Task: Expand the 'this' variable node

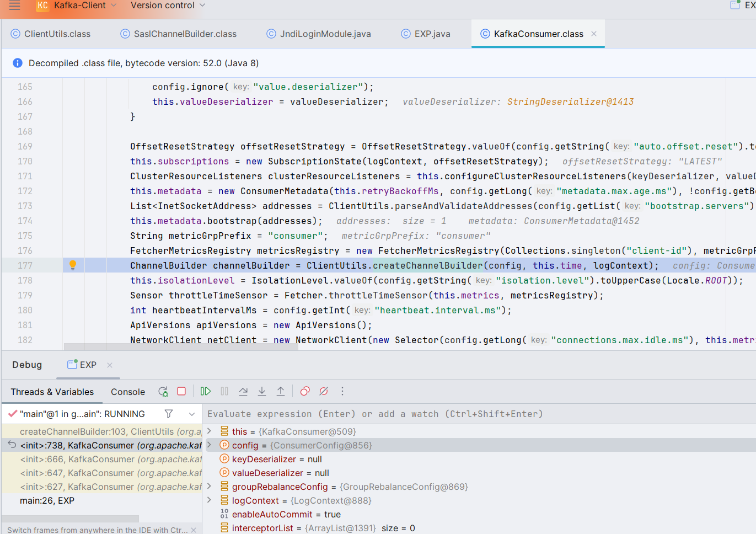Action: (209, 431)
